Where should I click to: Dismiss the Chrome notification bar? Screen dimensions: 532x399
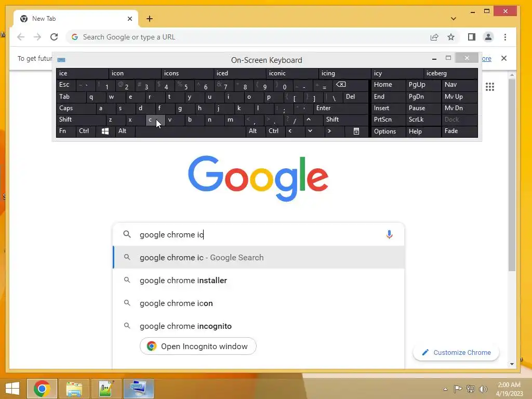tap(504, 58)
